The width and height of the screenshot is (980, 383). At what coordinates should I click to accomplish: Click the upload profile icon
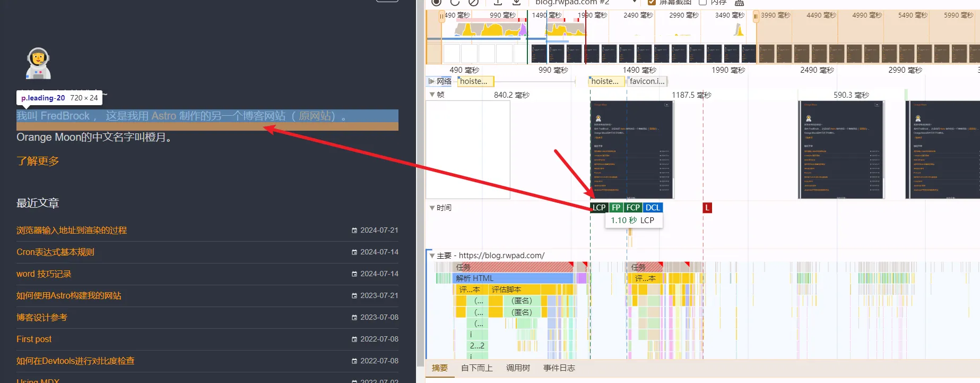click(498, 2)
